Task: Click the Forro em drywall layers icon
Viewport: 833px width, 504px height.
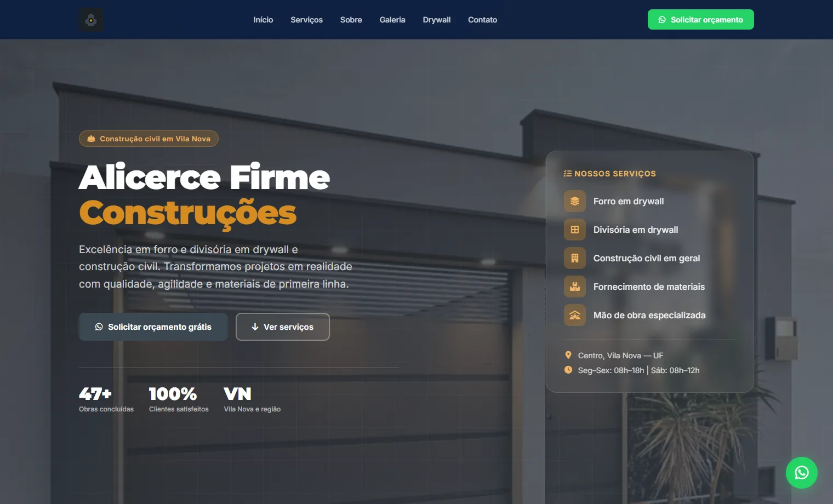Action: [x=574, y=201]
